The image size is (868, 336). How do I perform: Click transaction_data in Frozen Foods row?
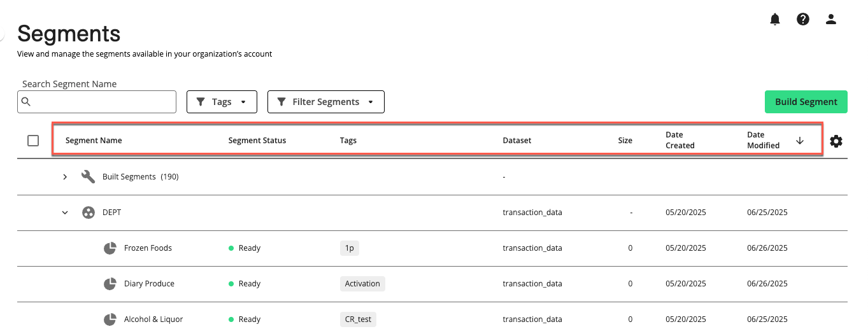[x=532, y=248]
